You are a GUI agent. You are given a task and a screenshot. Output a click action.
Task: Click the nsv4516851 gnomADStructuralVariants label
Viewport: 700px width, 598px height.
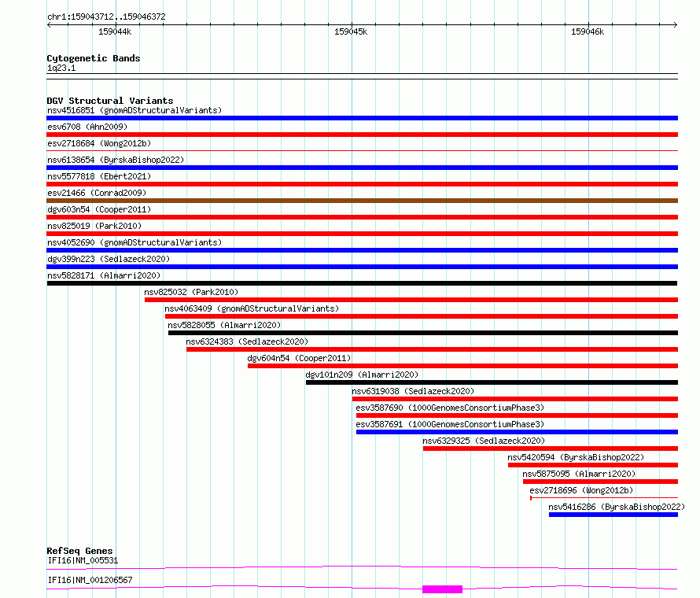point(134,110)
